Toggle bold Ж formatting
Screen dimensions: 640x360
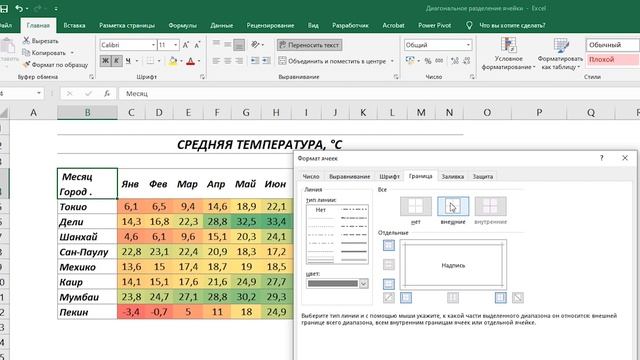point(105,61)
